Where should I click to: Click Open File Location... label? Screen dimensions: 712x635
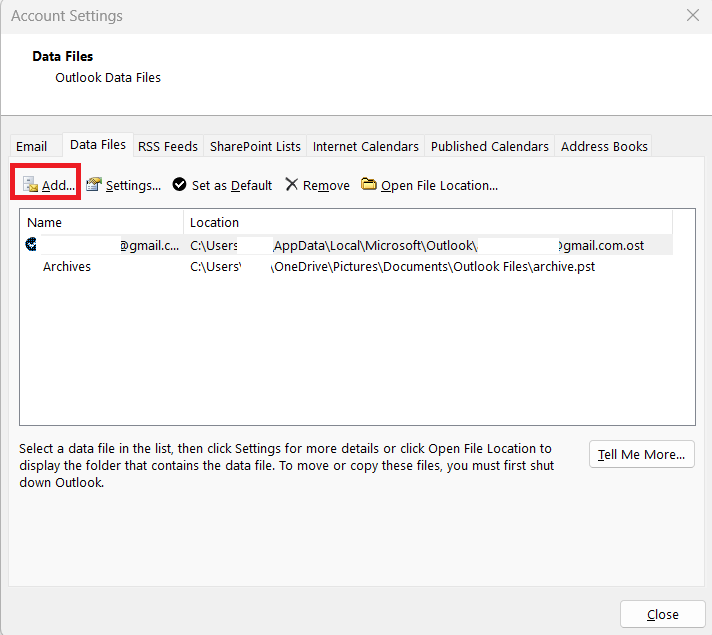439,185
